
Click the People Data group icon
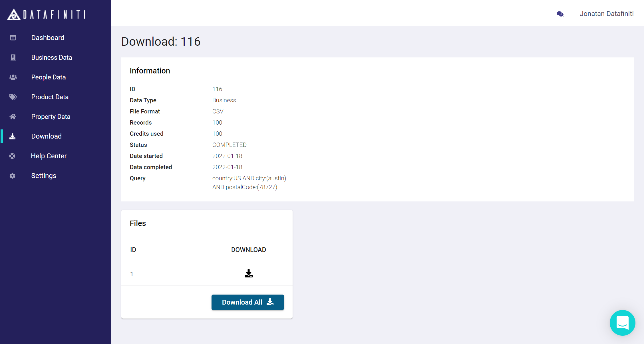(13, 77)
